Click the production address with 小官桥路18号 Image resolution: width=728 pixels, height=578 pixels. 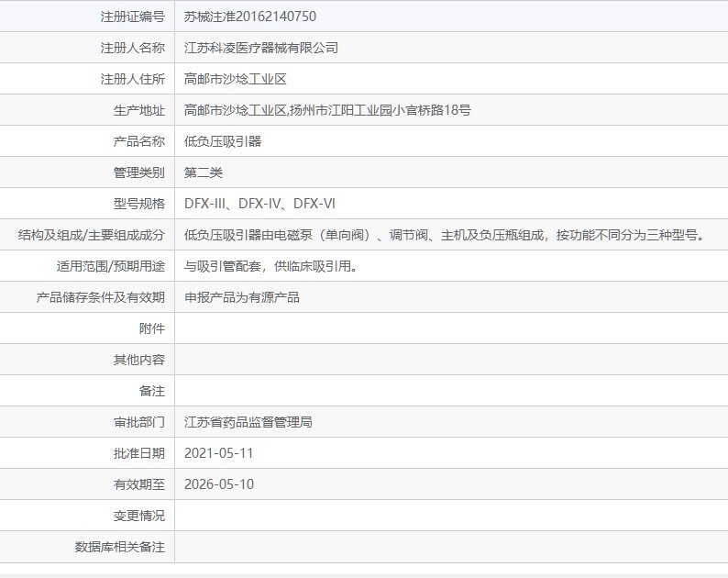pyautogui.click(x=327, y=110)
